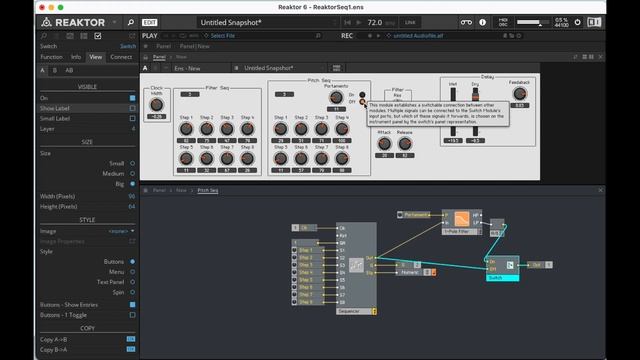Enable Buttons - 1 Toggle checkbox
The image size is (640, 360).
133,315
